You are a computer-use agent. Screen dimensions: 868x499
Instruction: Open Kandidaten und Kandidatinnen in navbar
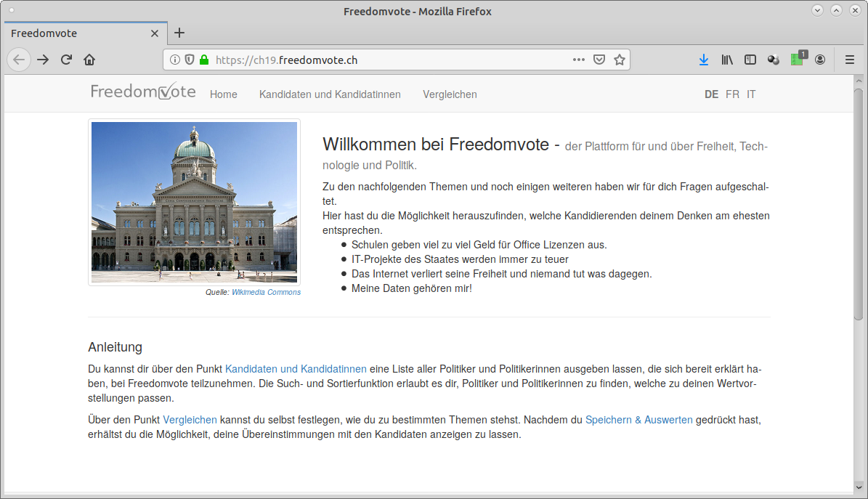[x=330, y=94]
